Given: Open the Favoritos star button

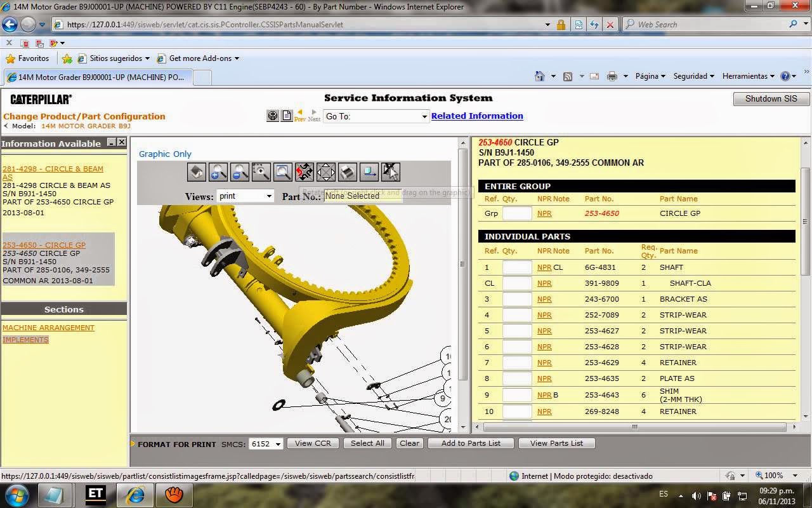Looking at the screenshot, I should point(27,58).
